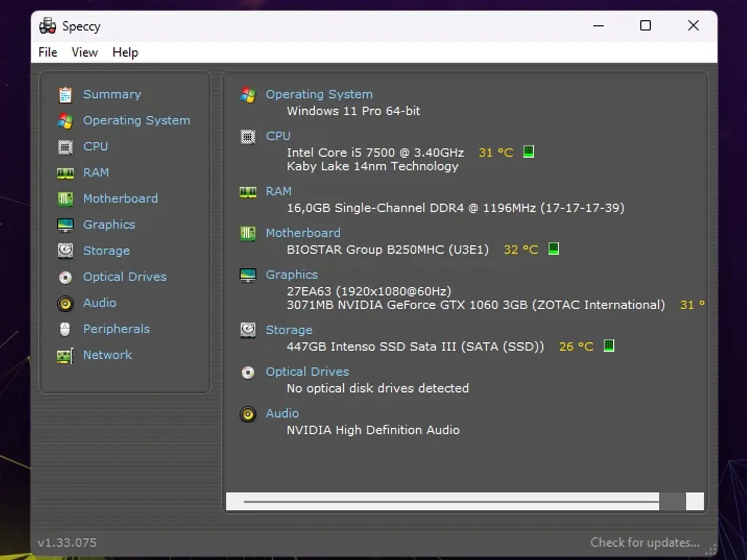Select Graphics in the sidebar list

click(x=109, y=225)
